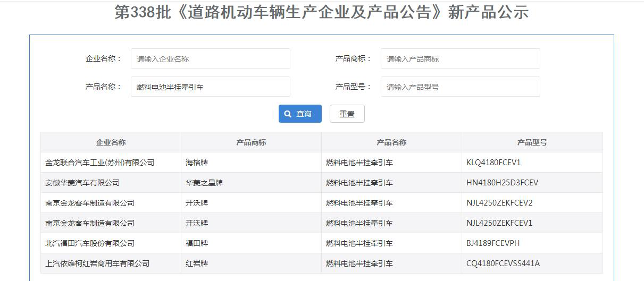Viewport: 644px width, 281px height.
Task: Click model number HN4180H25D3FCEV
Action: (x=503, y=183)
